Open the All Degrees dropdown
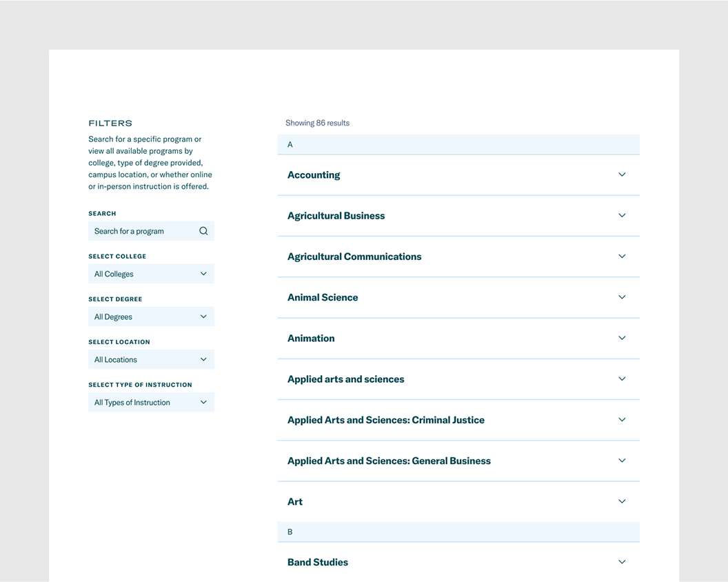This screenshot has height=582, width=728. coord(151,317)
